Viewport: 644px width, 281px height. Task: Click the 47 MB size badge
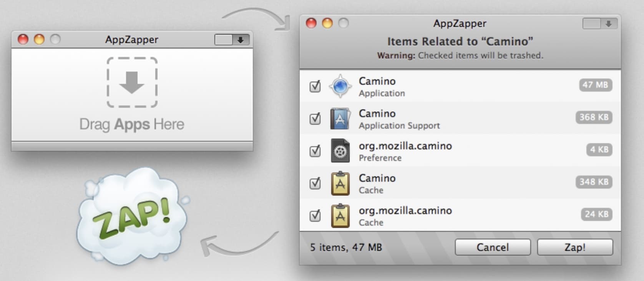coord(595,85)
